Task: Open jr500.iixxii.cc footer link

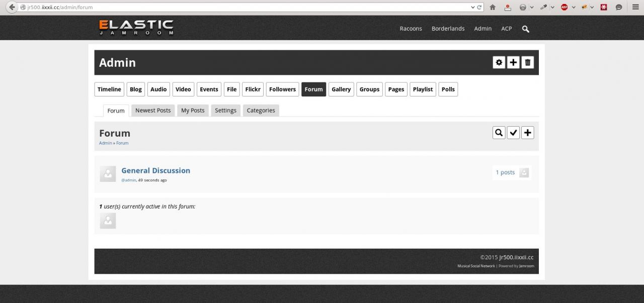Action: [516, 257]
